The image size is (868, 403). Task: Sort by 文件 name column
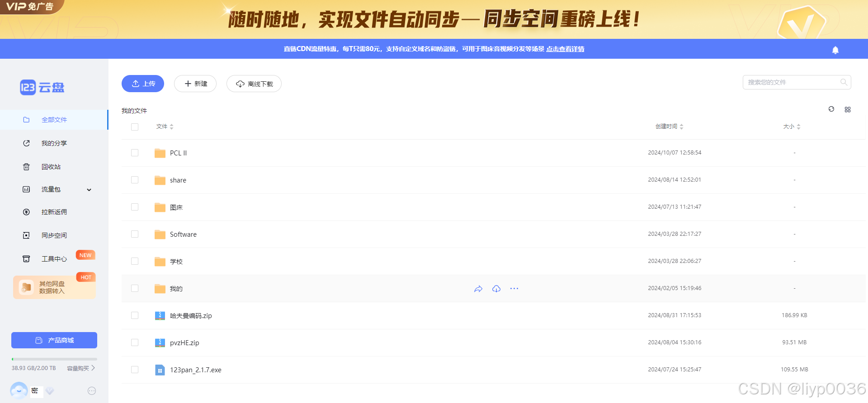click(165, 127)
